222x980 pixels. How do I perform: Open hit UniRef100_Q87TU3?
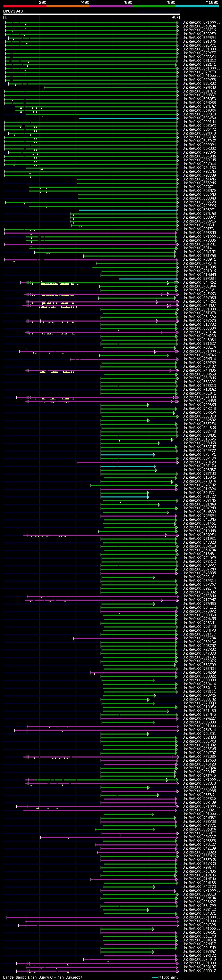(199, 473)
